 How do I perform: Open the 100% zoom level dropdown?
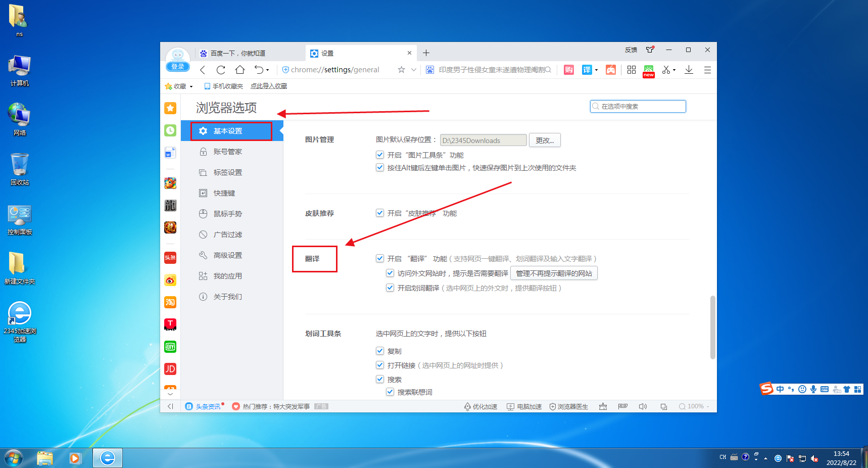pyautogui.click(x=695, y=406)
